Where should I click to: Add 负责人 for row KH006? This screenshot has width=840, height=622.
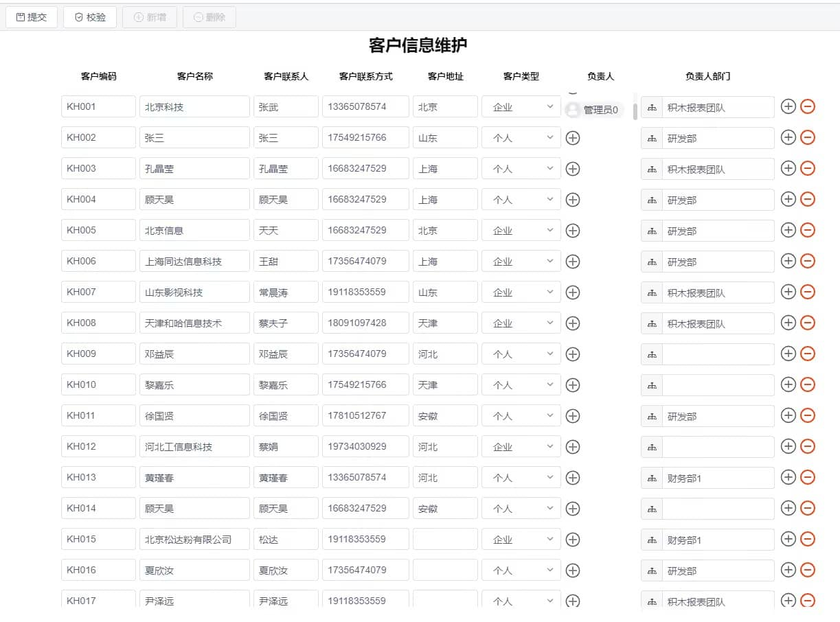coord(573,262)
